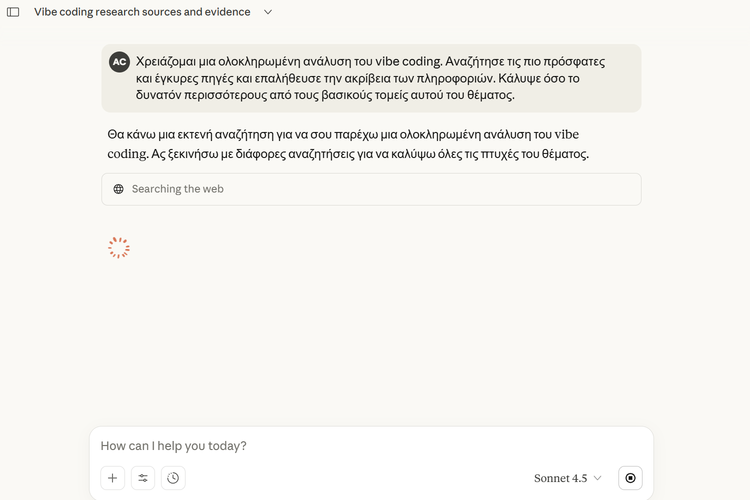Click the 'Sonnet 4.5' text label
Viewport: 750px width, 500px height.
561,478
